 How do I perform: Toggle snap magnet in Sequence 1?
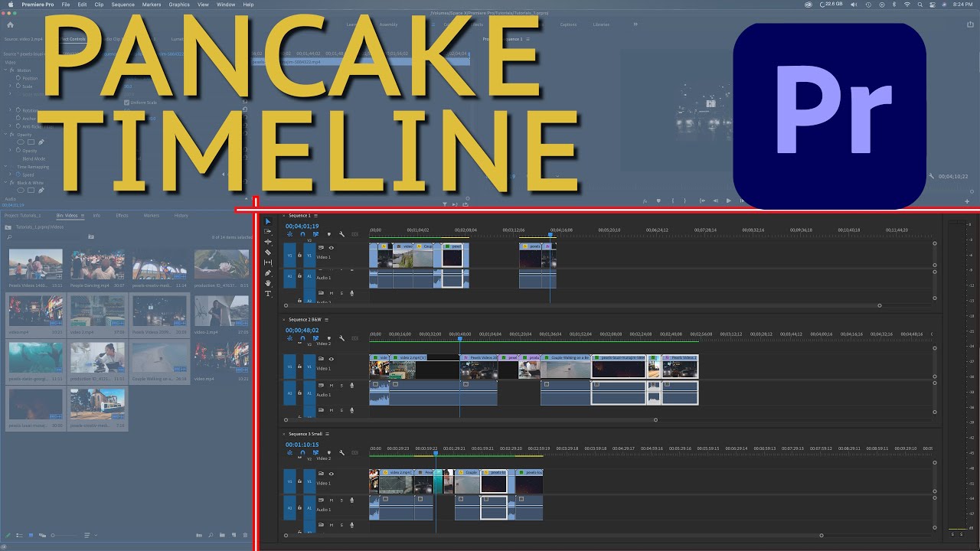click(302, 234)
